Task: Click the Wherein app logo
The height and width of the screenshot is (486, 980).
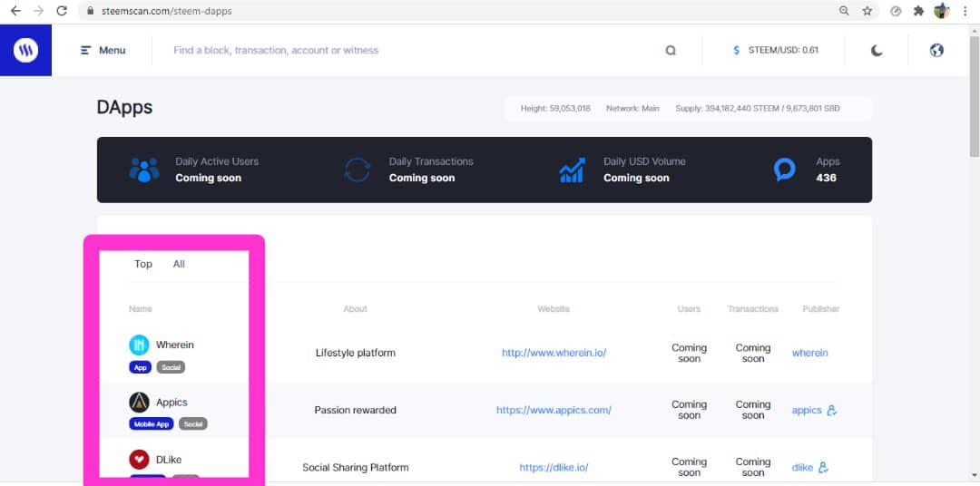Action: coord(140,345)
